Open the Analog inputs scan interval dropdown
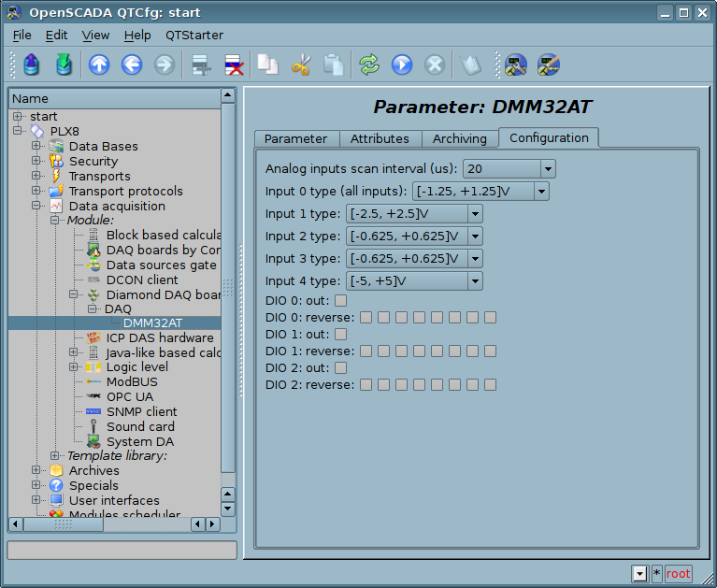 coord(548,168)
